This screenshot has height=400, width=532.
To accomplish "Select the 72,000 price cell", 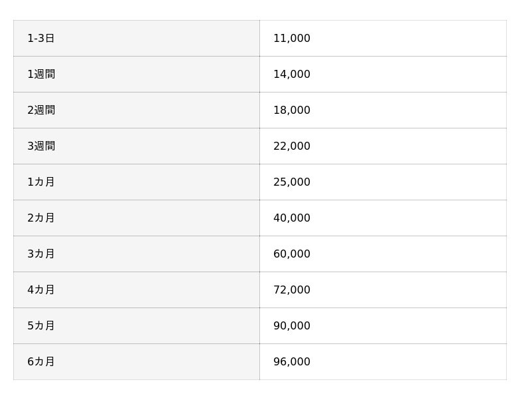I will pyautogui.click(x=292, y=290).
